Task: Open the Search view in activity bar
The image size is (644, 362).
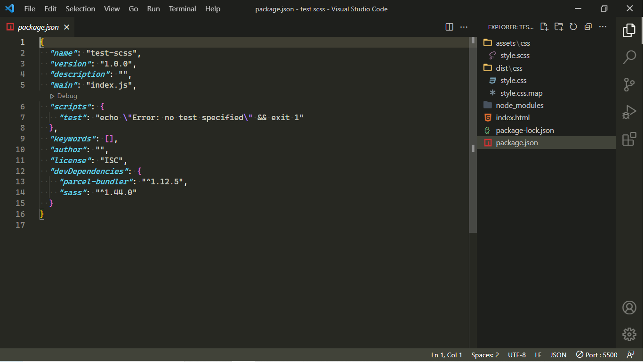Action: pyautogui.click(x=629, y=58)
